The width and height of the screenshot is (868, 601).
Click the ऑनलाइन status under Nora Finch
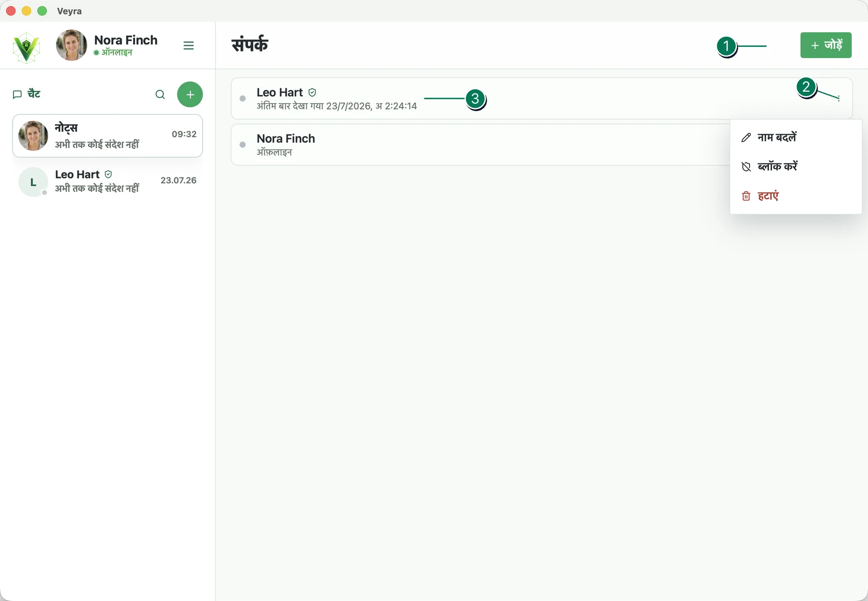pos(117,52)
